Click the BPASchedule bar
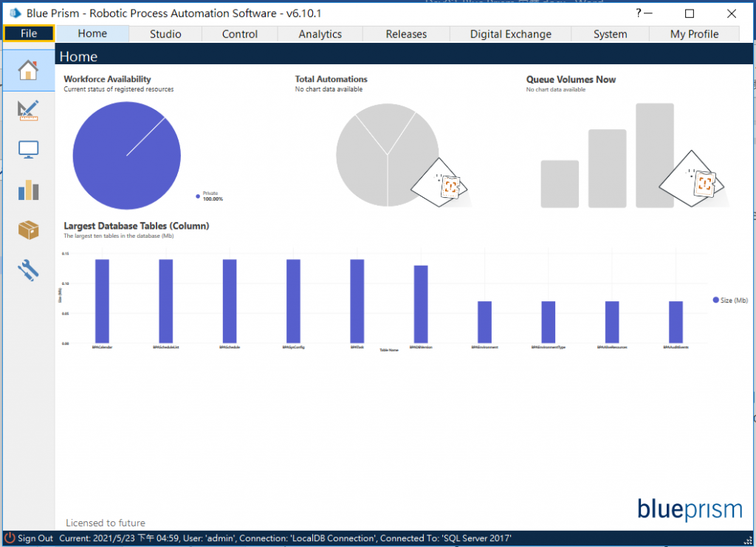 click(230, 301)
